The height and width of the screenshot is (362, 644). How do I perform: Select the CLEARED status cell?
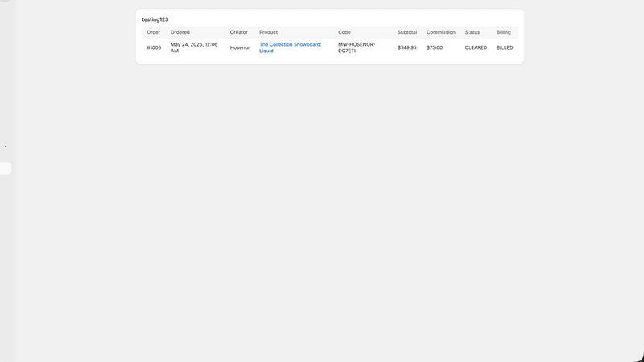coord(476,47)
